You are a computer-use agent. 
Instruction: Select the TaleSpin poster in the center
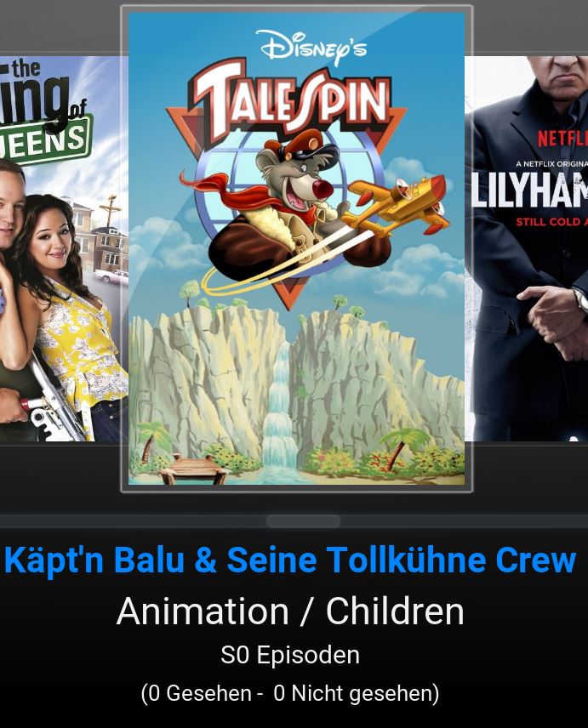pyautogui.click(x=296, y=248)
